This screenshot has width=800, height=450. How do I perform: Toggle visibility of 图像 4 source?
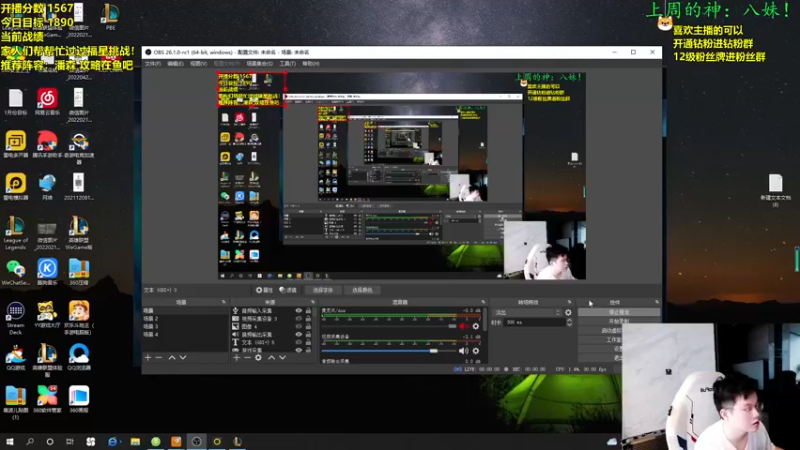298,326
